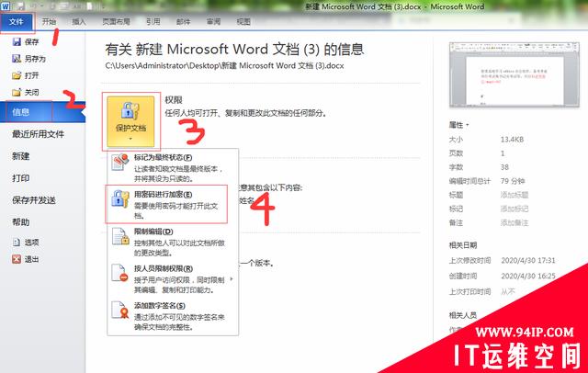The width and height of the screenshot is (588, 373).
Task: Click the 另存为 save-as icon
Action: coord(17,59)
